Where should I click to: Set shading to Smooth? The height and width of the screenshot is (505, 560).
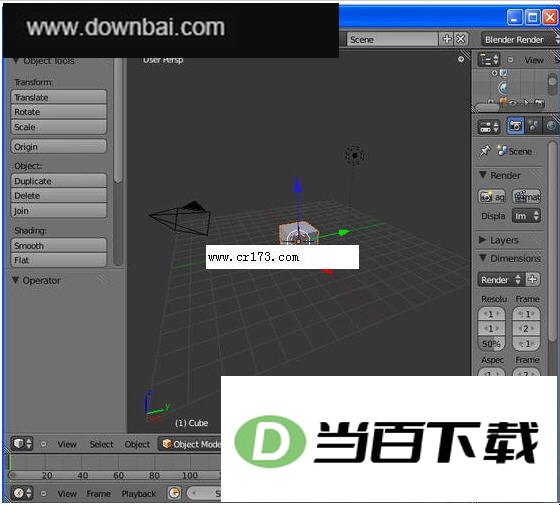(x=59, y=245)
